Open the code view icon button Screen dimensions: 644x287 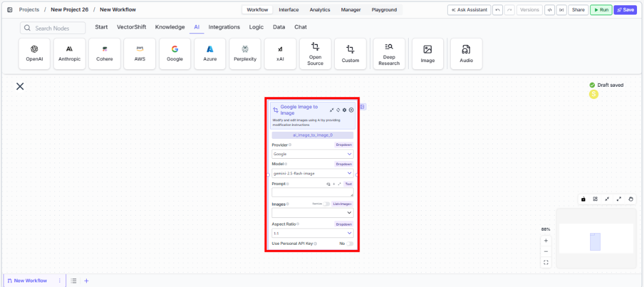click(x=550, y=10)
